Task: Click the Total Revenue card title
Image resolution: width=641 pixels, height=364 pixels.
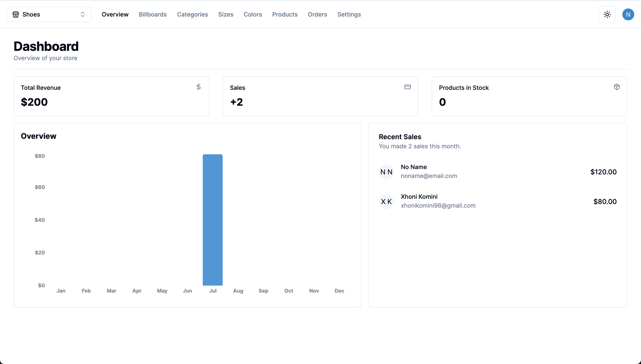Action: pyautogui.click(x=41, y=88)
